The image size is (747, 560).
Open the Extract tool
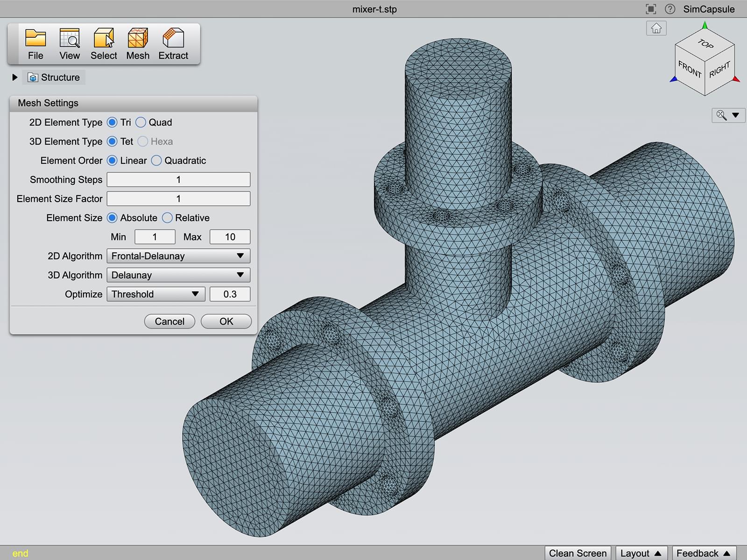coord(173,44)
